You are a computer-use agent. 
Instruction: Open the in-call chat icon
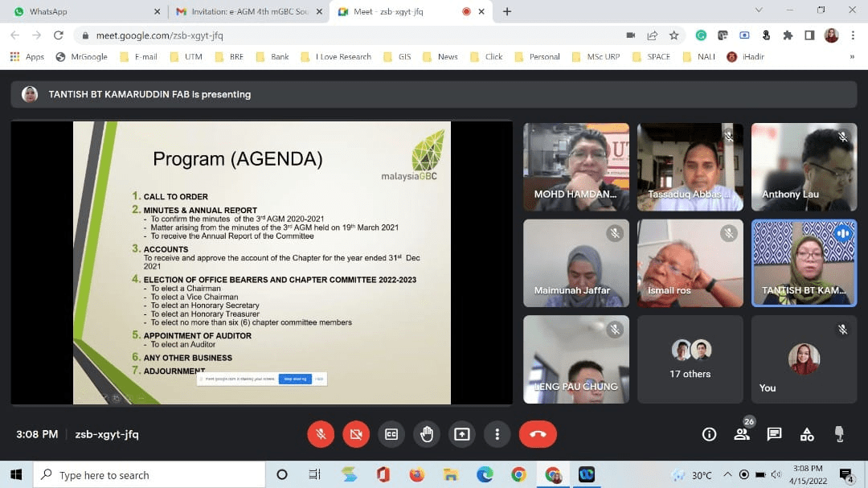pyautogui.click(x=774, y=434)
